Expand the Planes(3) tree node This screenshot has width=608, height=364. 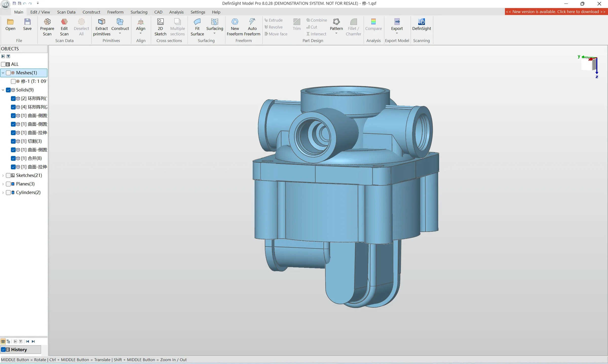[3, 184]
